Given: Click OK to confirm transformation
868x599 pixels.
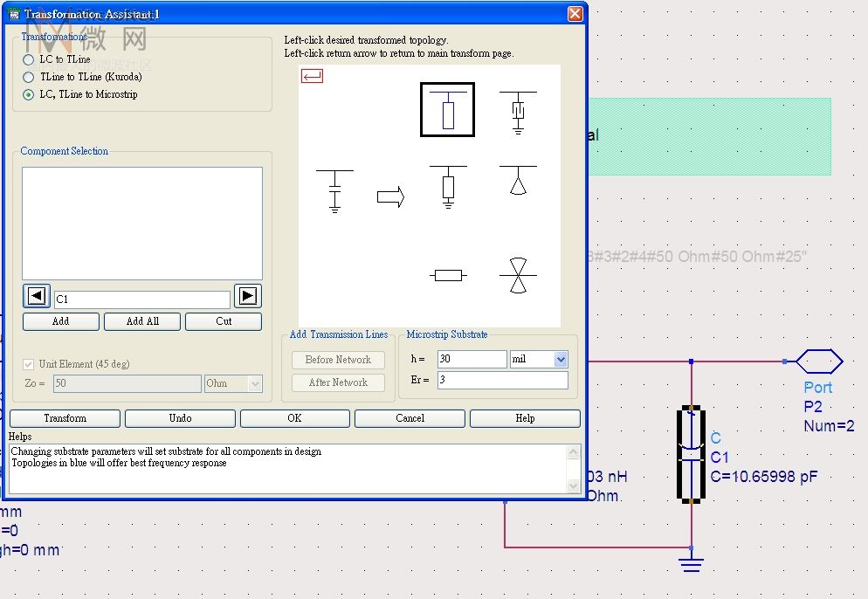Looking at the screenshot, I should pyautogui.click(x=295, y=418).
